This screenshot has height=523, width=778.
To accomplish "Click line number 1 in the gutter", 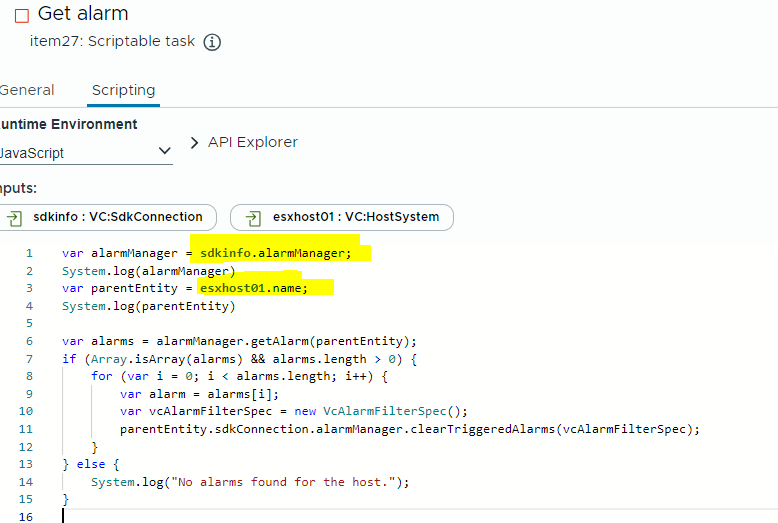I will click(29, 254).
